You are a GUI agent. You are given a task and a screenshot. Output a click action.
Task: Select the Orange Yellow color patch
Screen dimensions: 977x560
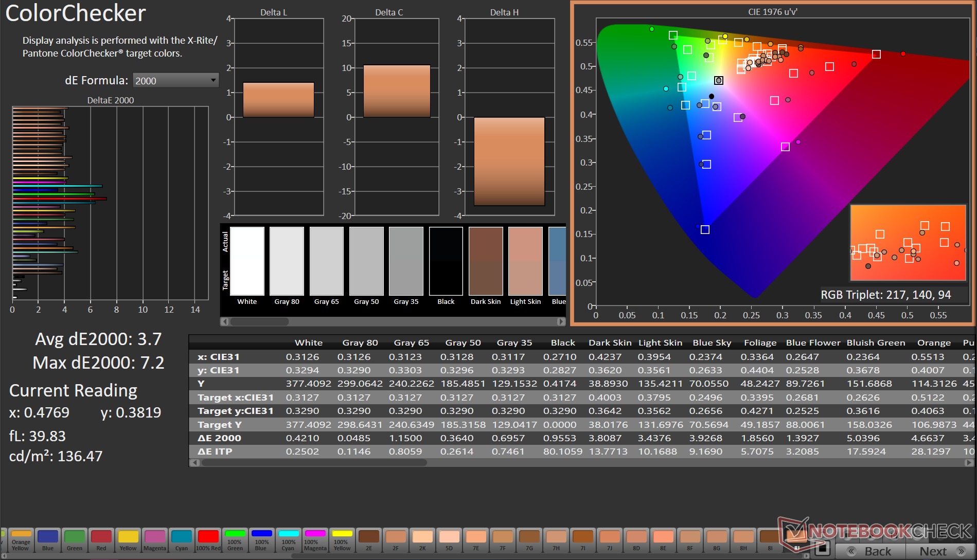21,540
